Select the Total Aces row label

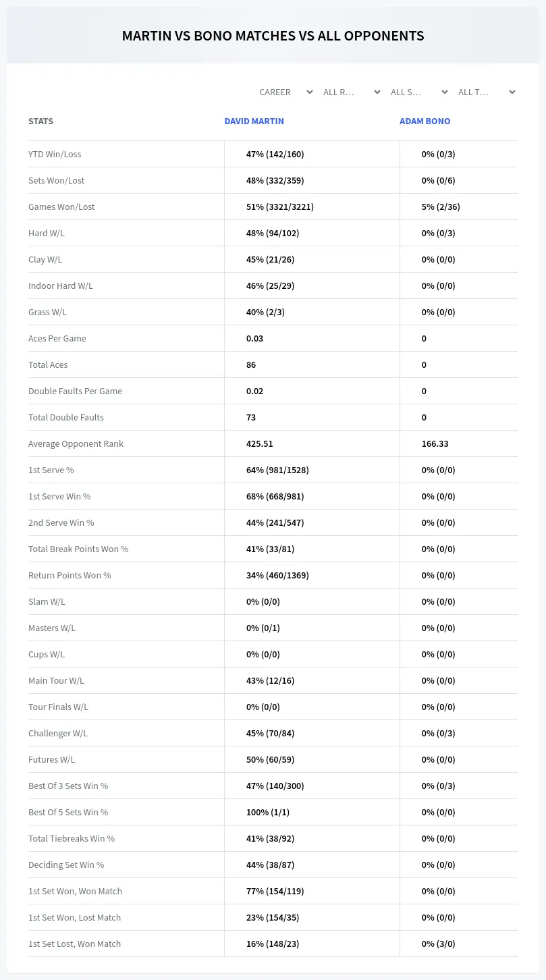coord(48,364)
